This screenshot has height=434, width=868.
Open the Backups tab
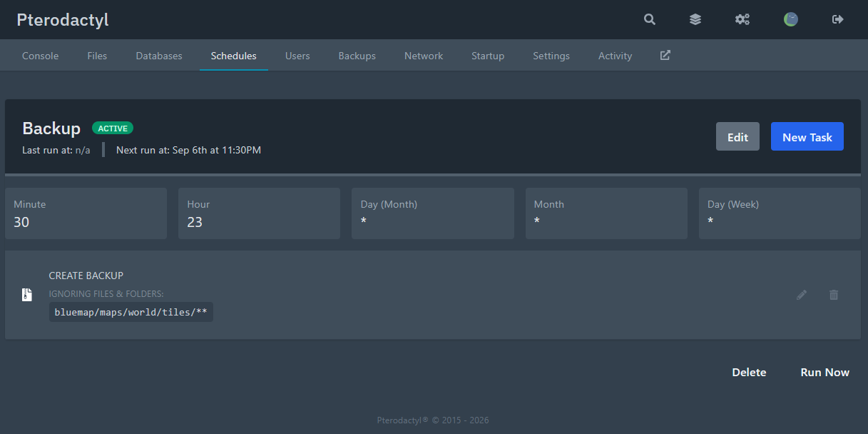[x=357, y=56]
